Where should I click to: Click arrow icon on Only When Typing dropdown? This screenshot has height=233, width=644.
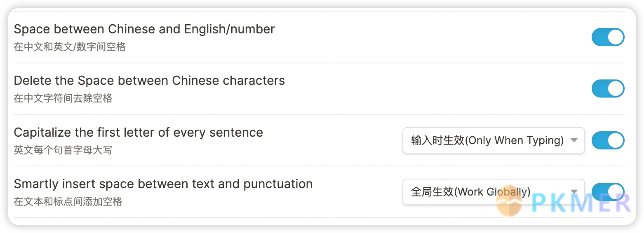coord(574,140)
